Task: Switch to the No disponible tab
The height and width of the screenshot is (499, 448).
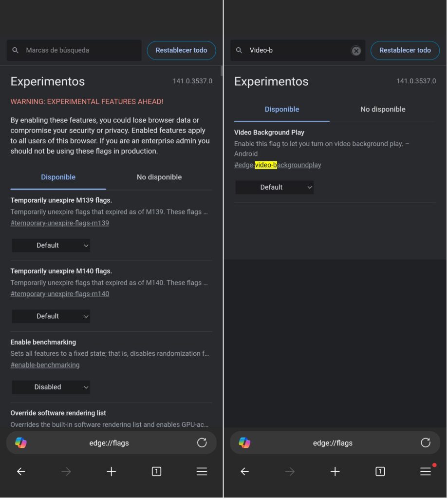Action: (x=159, y=177)
